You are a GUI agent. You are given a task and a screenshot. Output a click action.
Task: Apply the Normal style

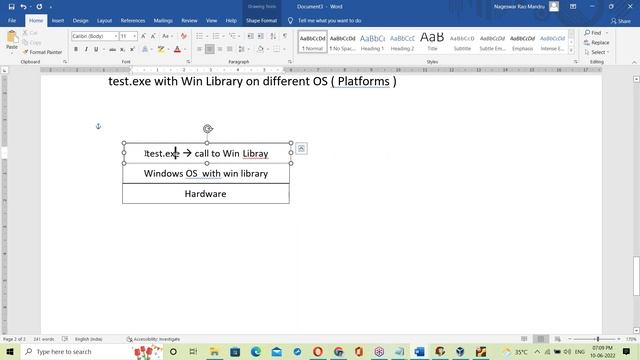click(312, 42)
